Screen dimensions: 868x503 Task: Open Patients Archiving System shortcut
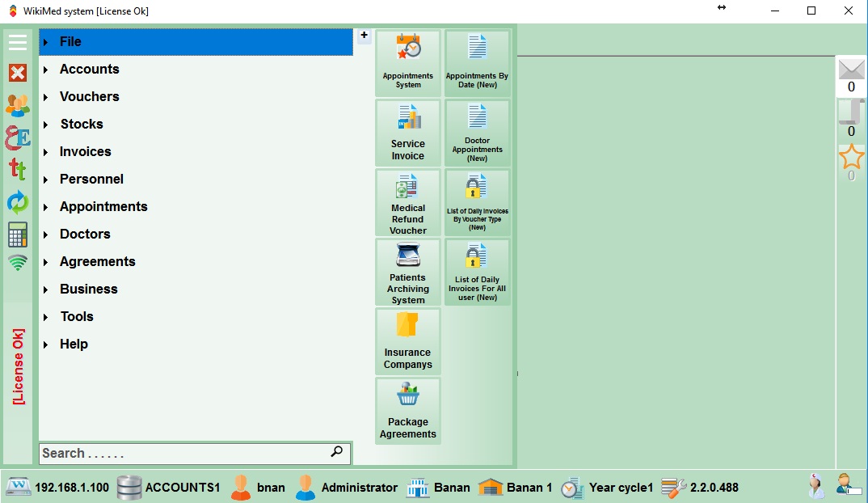click(x=408, y=272)
